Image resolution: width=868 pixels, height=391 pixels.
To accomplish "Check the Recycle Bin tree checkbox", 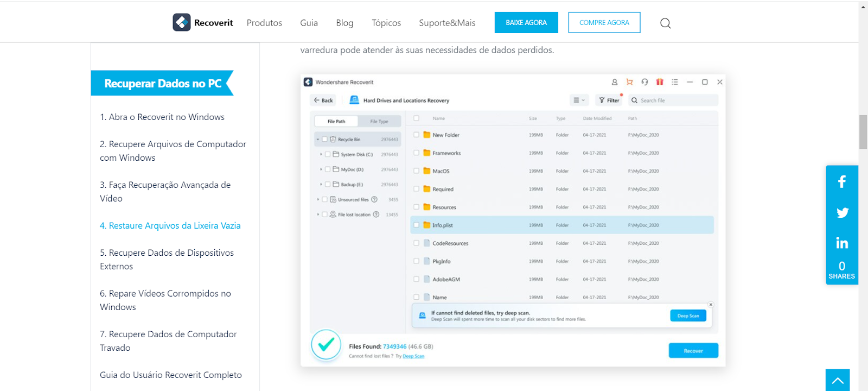I will point(325,139).
